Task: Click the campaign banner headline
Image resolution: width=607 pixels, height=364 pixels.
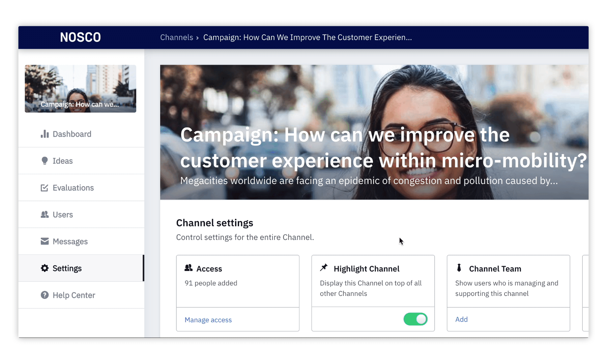Action: pyautogui.click(x=383, y=148)
